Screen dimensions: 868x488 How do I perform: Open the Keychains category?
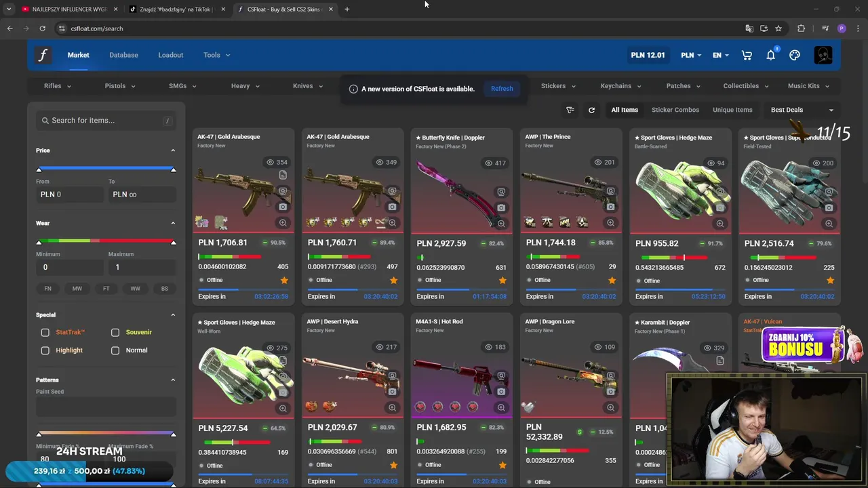[x=620, y=86]
